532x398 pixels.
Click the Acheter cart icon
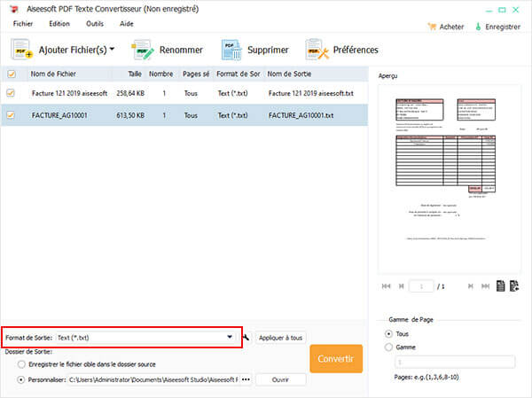[432, 27]
